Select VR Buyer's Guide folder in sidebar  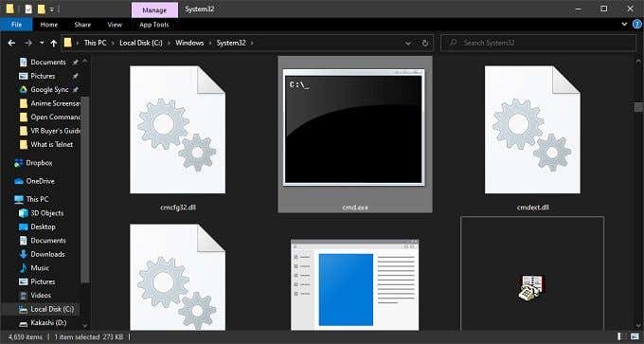click(55, 131)
